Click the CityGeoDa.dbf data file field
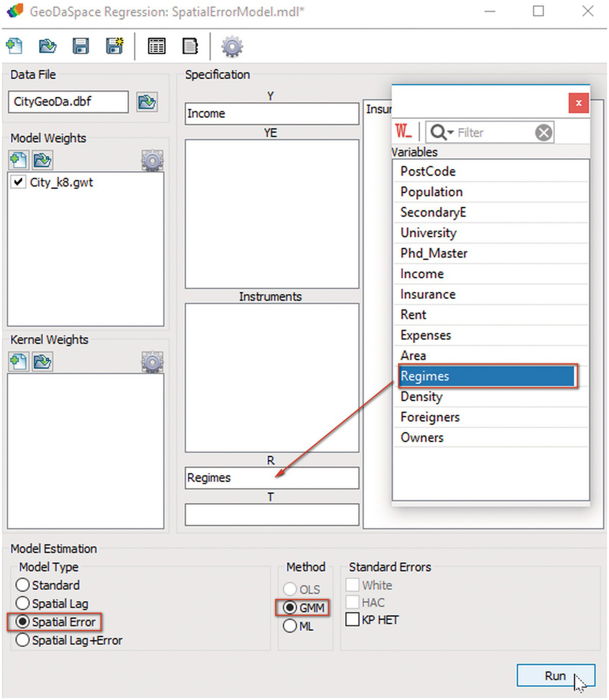Screen dimensions: 609x700 click(x=68, y=101)
